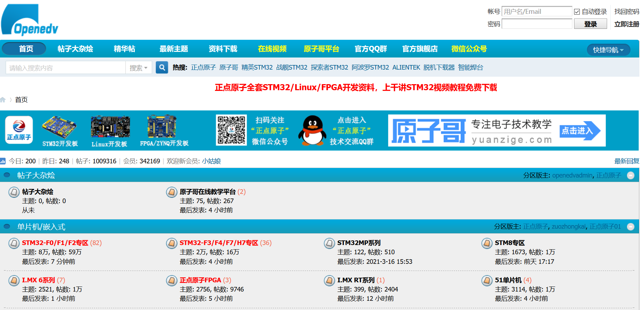
Task: Collapse the 帖子大杂烩 section
Action: pos(631,175)
